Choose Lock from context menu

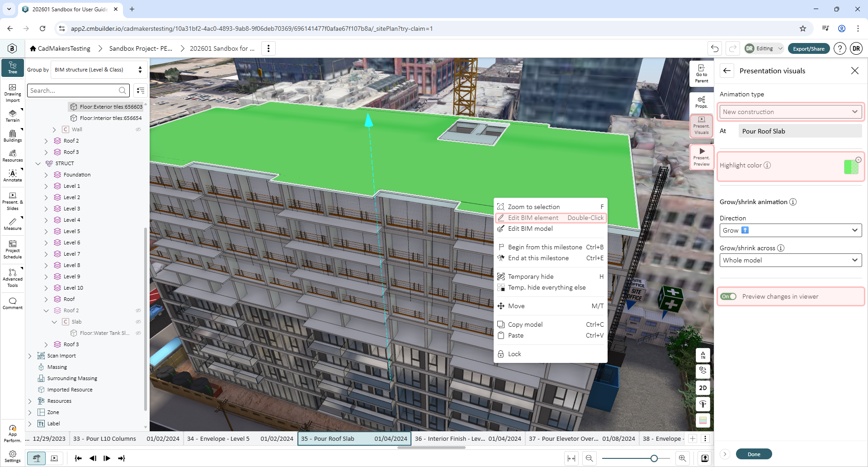pyautogui.click(x=551, y=354)
